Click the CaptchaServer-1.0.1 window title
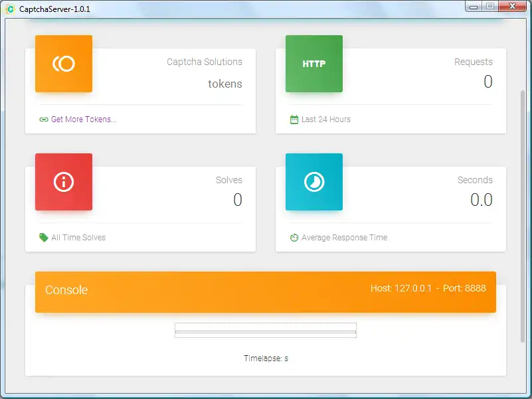The height and width of the screenshot is (399, 532). tap(54, 9)
